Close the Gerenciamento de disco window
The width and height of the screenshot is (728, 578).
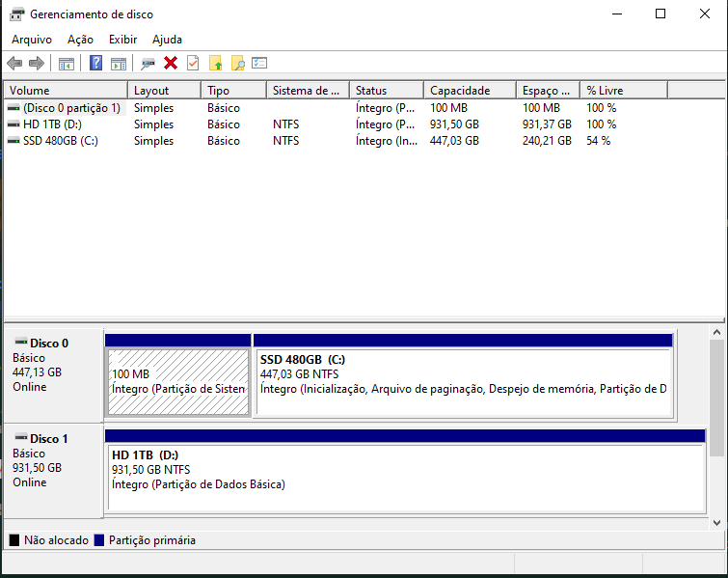[x=704, y=14]
